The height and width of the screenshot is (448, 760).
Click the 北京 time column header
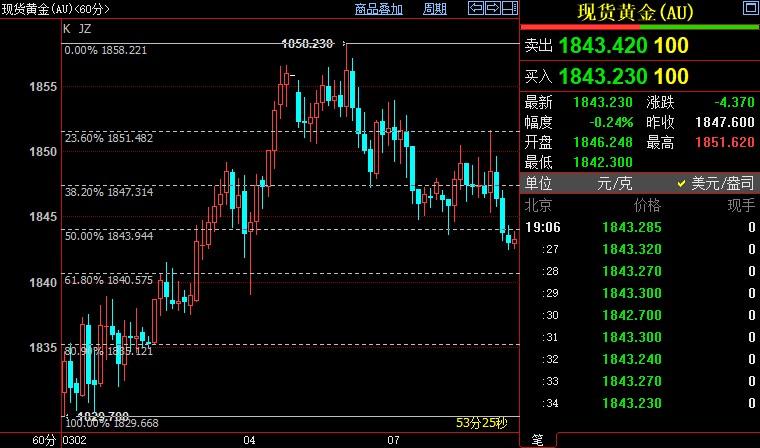click(538, 206)
